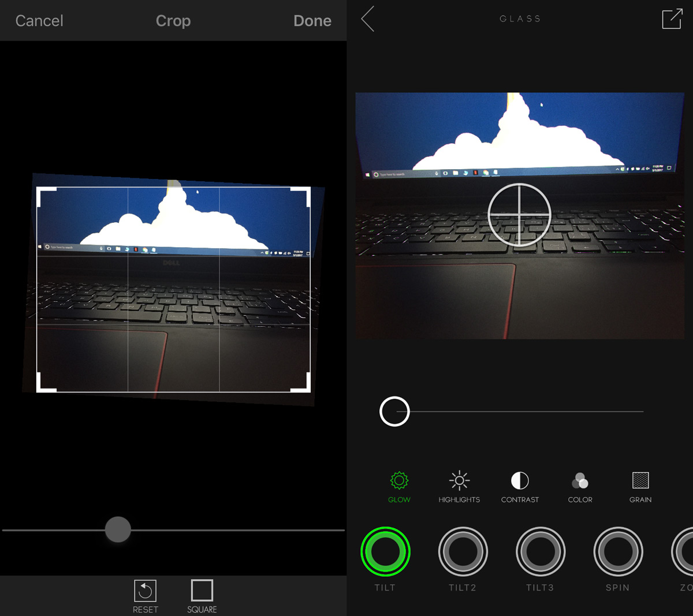
Task: Click the GLASS title text
Action: [520, 19]
